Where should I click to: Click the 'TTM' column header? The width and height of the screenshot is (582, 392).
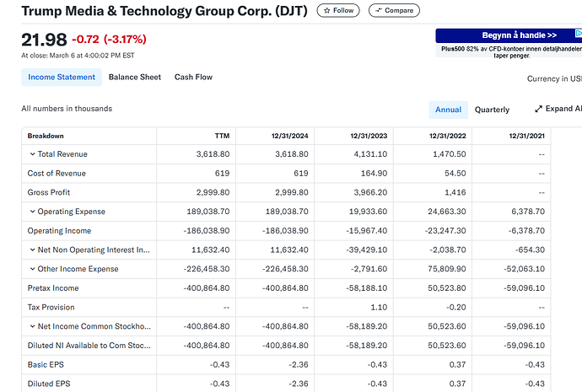[x=222, y=136]
